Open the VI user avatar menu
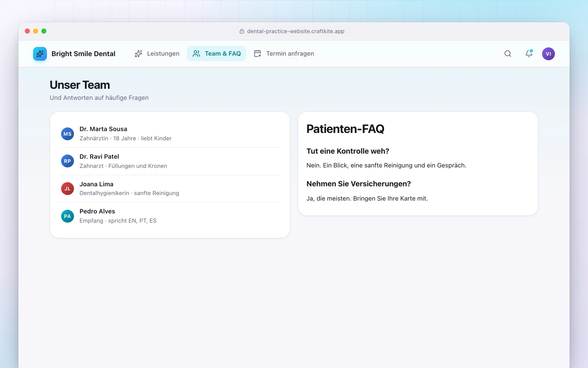Image resolution: width=588 pixels, height=368 pixels. click(548, 54)
